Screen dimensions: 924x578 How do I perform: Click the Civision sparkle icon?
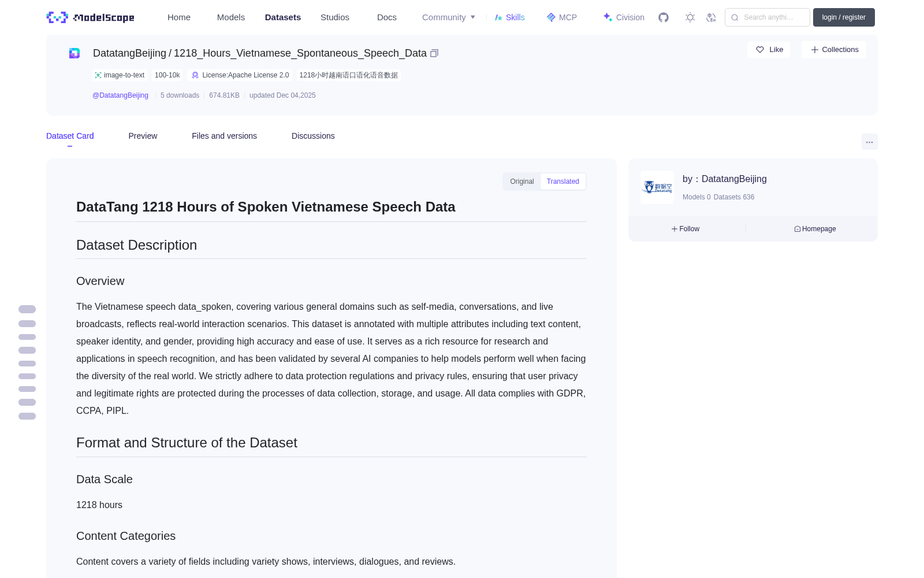[x=608, y=17]
